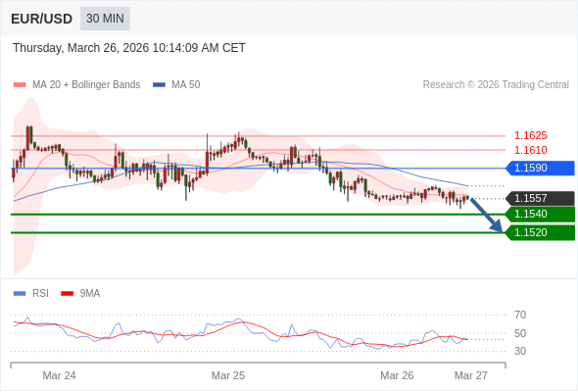
Task: Toggle the MA 50 legend label
Action: point(186,85)
